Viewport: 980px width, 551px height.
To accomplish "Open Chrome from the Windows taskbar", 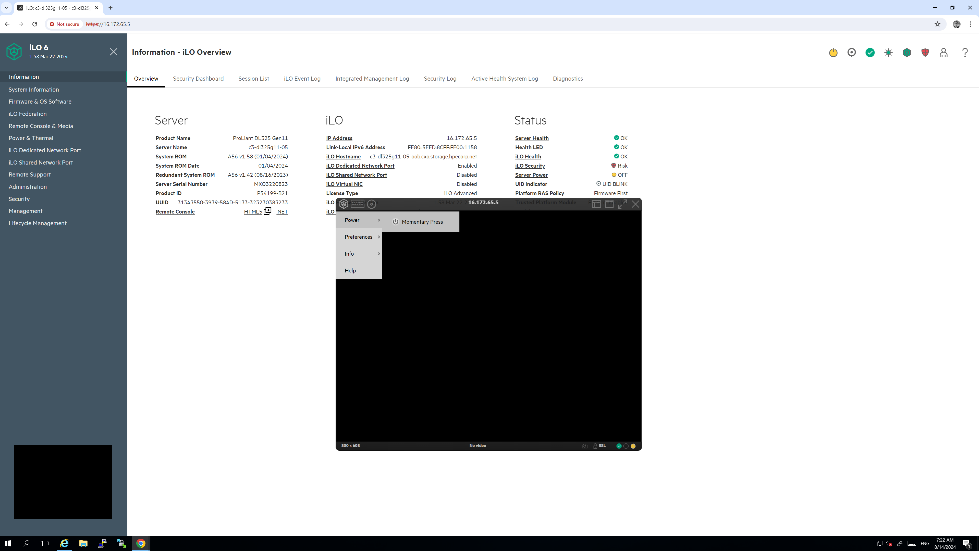I will pyautogui.click(x=141, y=543).
